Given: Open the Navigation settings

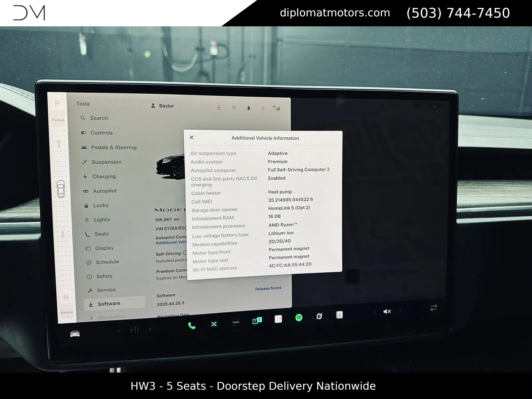Looking at the screenshot, I should coord(107,317).
